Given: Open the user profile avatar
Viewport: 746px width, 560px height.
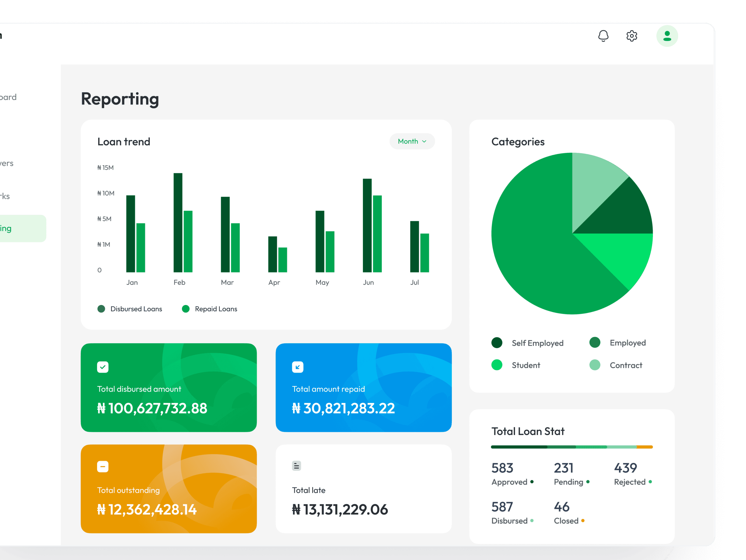Looking at the screenshot, I should tap(667, 36).
